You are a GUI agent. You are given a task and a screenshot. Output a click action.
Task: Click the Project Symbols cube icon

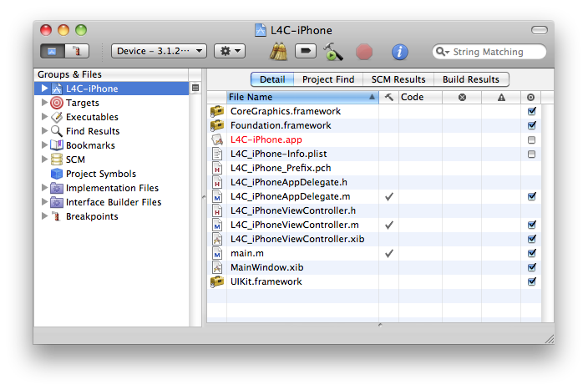click(57, 174)
